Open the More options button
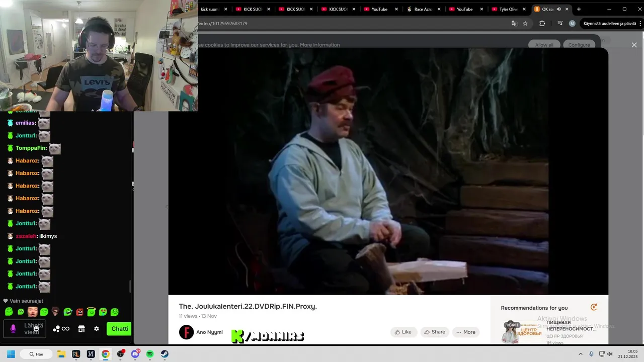Viewport: 644px width, 362px height. [x=466, y=332]
